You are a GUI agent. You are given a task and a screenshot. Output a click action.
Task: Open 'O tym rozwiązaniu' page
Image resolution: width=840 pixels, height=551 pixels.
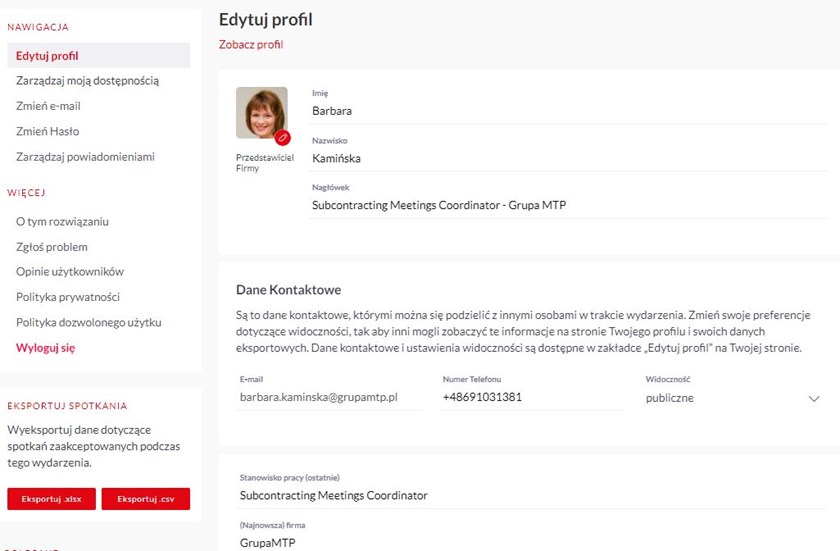tap(62, 221)
